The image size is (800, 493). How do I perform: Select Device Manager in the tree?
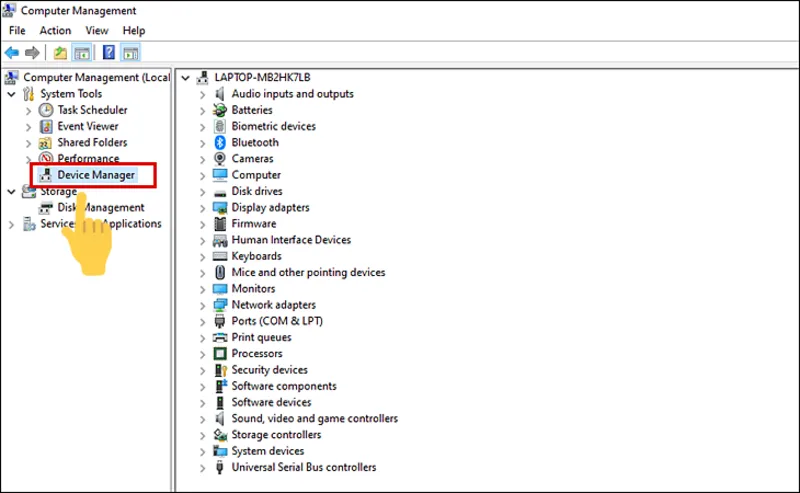click(95, 175)
